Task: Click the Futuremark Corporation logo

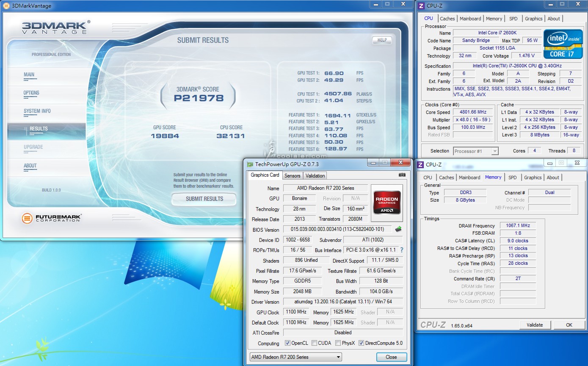Action: [x=52, y=219]
